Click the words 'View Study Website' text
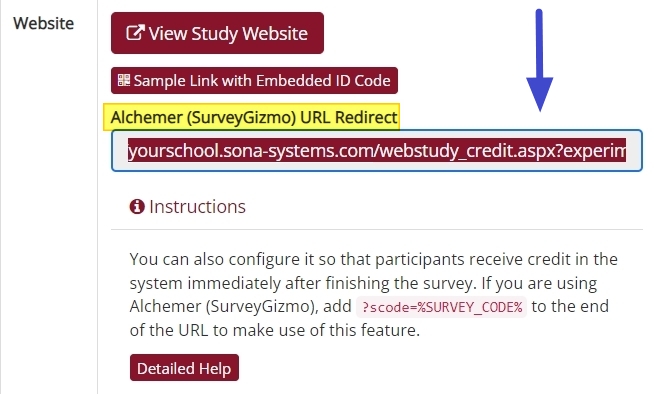This screenshot has width=654, height=394. (x=228, y=33)
